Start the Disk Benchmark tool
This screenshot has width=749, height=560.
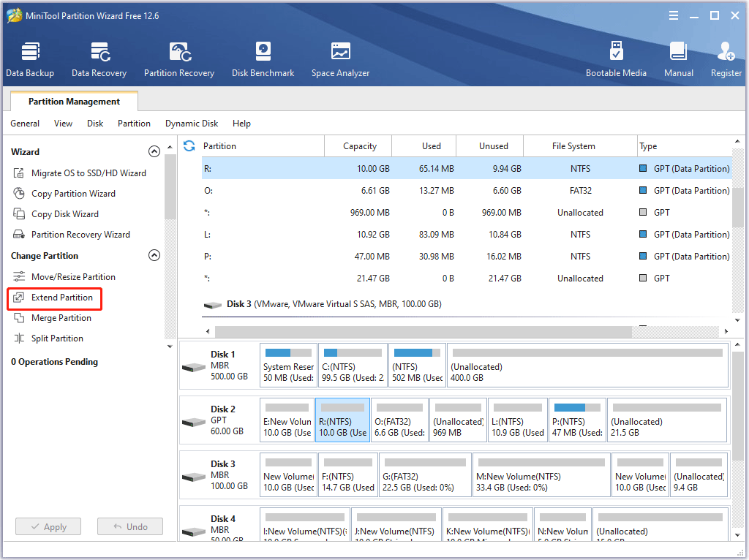[x=263, y=60]
